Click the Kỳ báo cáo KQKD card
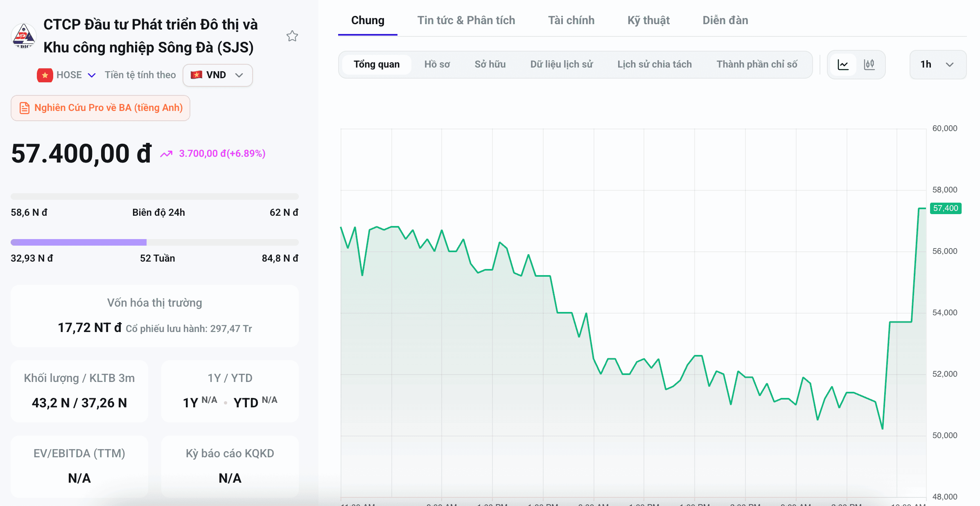Screen dimensions: 980x506 click(x=230, y=466)
